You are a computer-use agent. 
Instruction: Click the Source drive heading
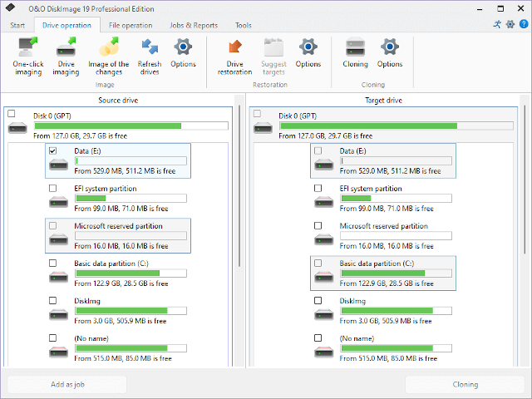[118, 100]
